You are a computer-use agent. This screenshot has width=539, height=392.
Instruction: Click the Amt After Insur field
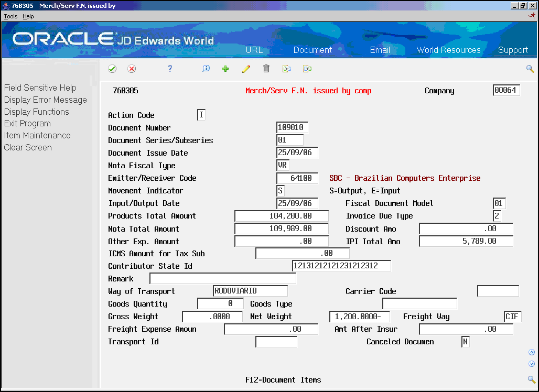466,329
